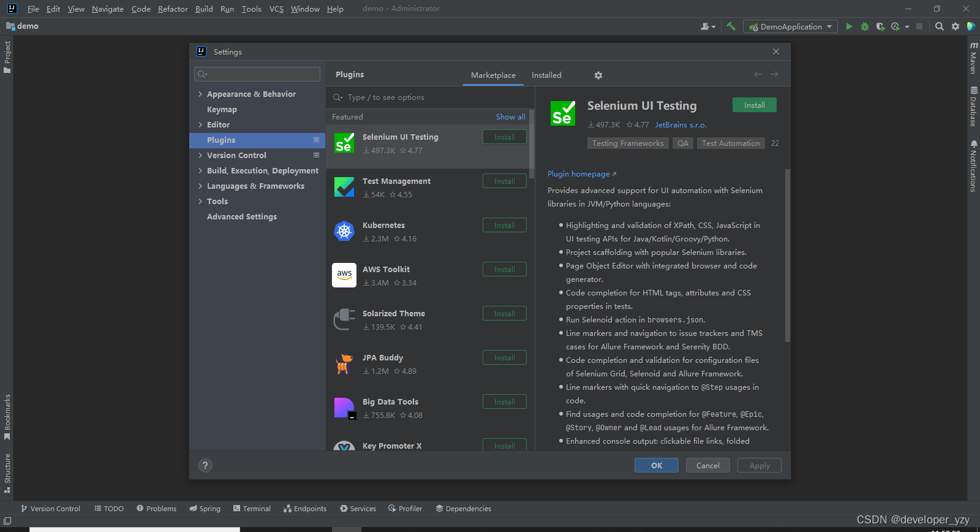Select Kubernetes plugin icon in list
Screen dimensions: 980x532
[344, 231]
